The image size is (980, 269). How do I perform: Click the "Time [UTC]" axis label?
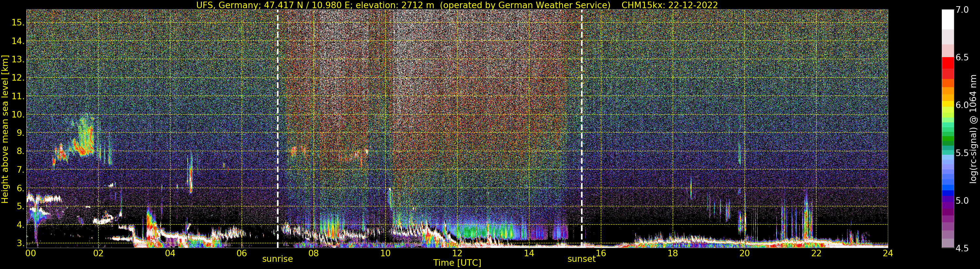457,263
